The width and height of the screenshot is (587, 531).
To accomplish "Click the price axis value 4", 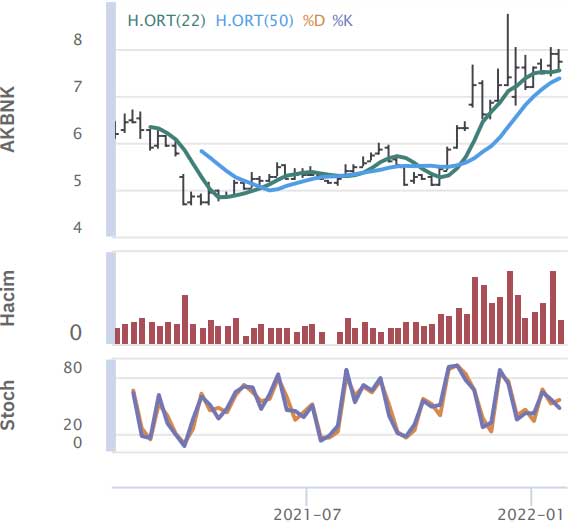I will 77,227.
